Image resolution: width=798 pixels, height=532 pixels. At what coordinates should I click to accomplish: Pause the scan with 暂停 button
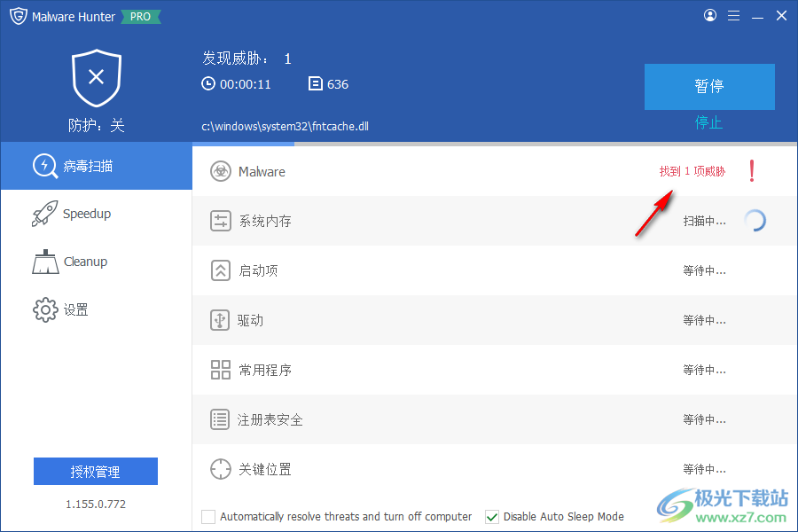pos(709,87)
